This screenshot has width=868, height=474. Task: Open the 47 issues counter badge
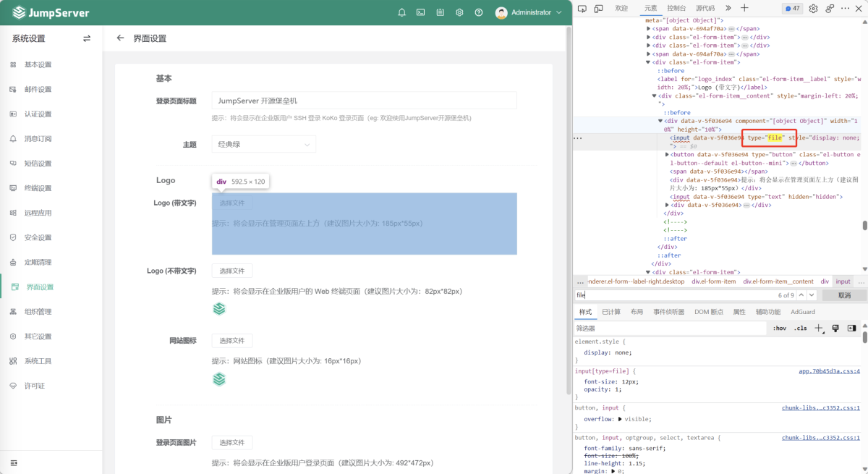pyautogui.click(x=792, y=9)
